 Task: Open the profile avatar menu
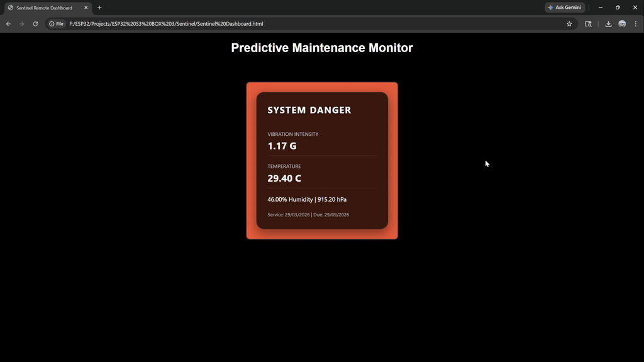622,24
